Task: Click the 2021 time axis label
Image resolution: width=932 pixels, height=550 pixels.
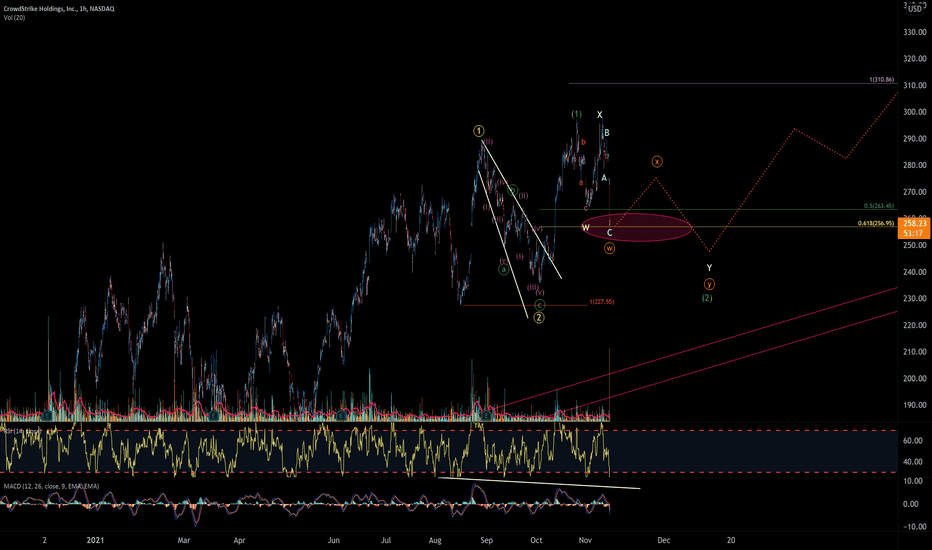Action: pos(95,540)
